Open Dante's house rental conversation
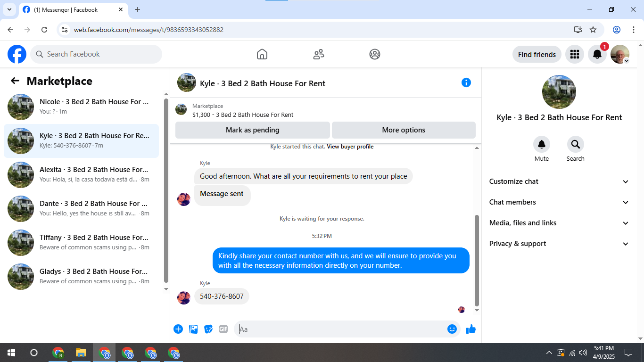 point(81,209)
